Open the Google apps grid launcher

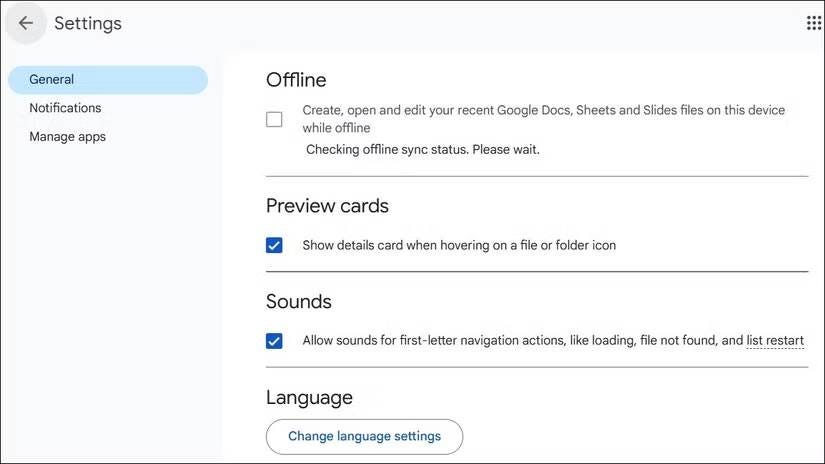(814, 23)
